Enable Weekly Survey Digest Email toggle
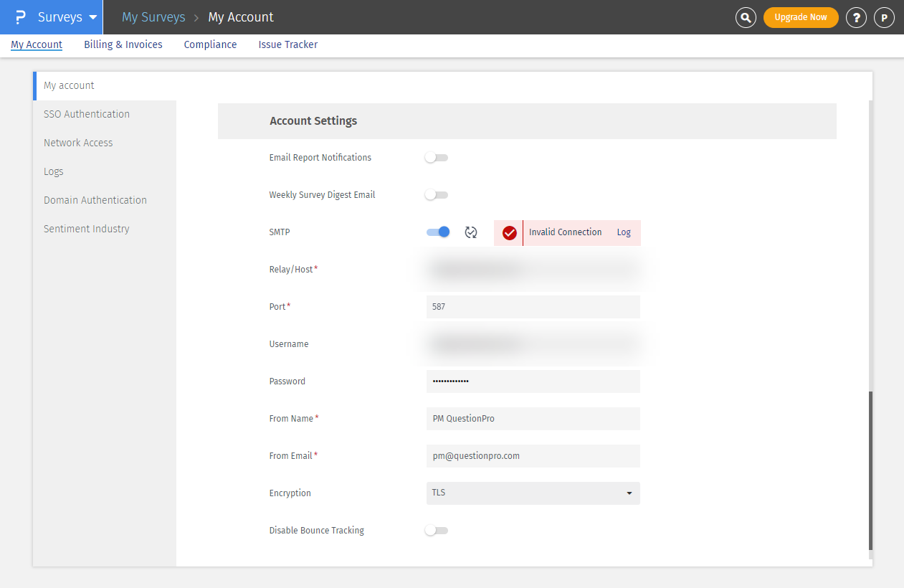904x588 pixels. tap(436, 195)
